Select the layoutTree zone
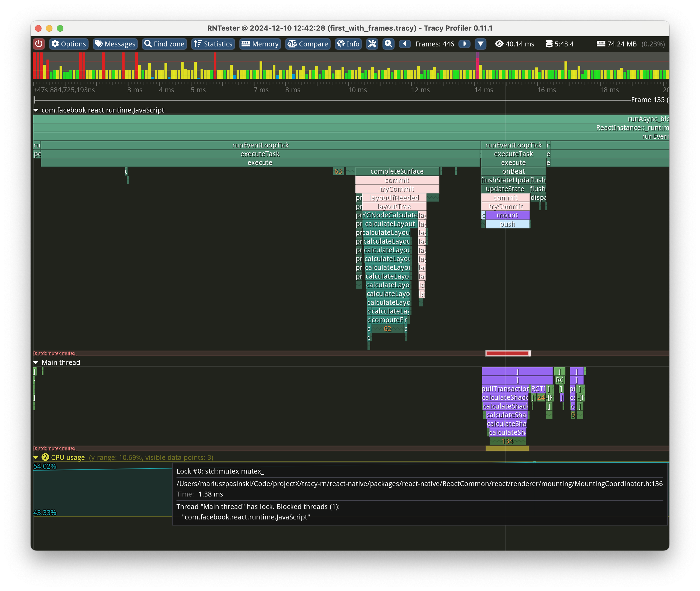 click(x=395, y=206)
